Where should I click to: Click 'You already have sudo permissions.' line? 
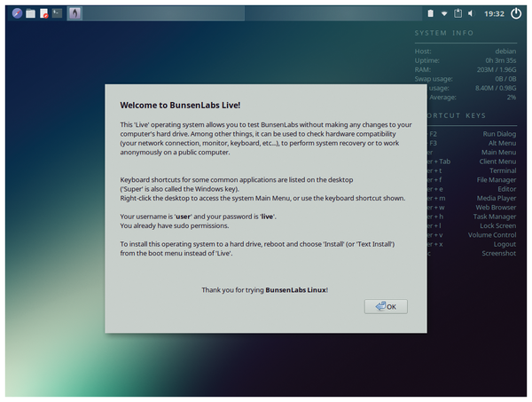click(x=175, y=225)
